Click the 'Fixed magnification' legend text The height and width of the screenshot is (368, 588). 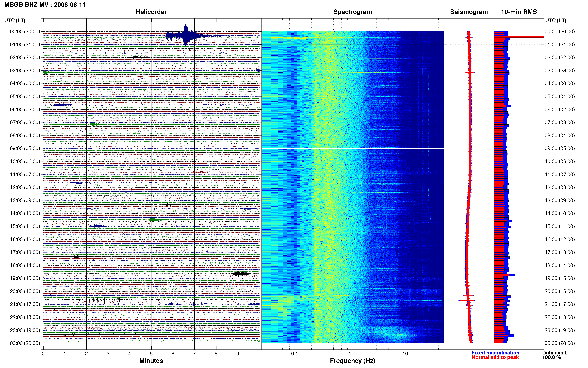point(495,353)
